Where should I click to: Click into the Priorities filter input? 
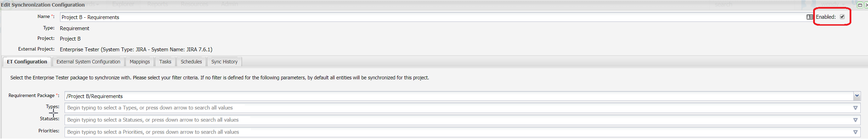(x=451, y=132)
